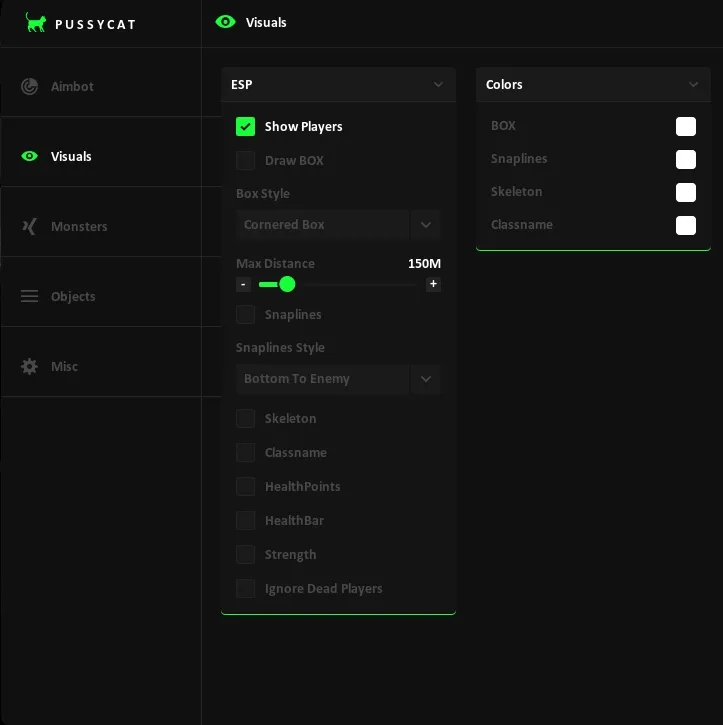Click the green cat logo icon
The image size is (723, 725).
pyautogui.click(x=36, y=22)
